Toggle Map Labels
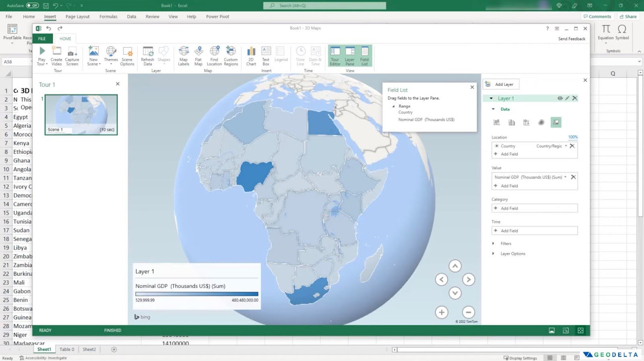The image size is (644, 361). click(x=184, y=55)
